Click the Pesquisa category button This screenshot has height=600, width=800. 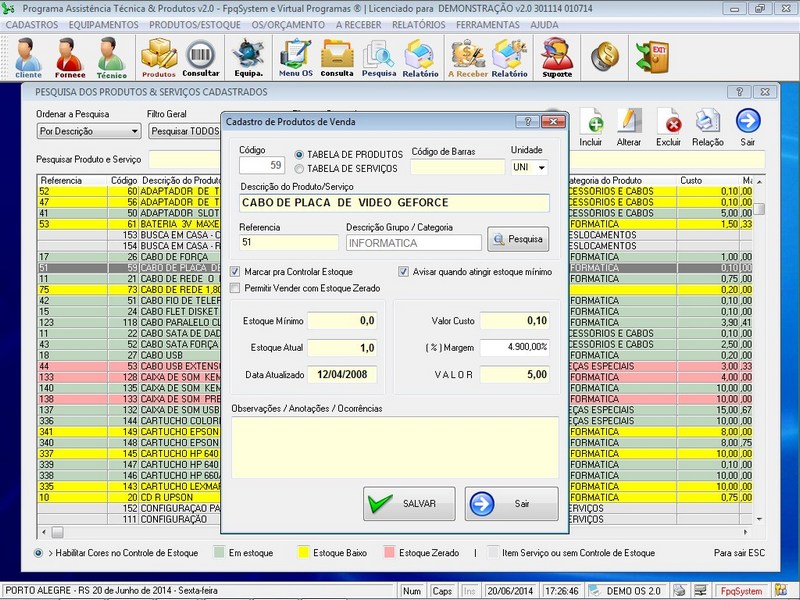point(518,239)
